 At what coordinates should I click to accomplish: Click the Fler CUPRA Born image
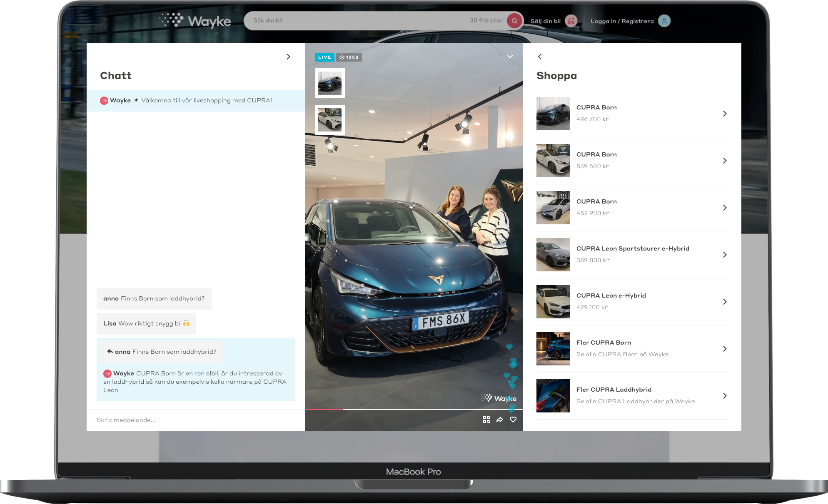pyautogui.click(x=553, y=349)
